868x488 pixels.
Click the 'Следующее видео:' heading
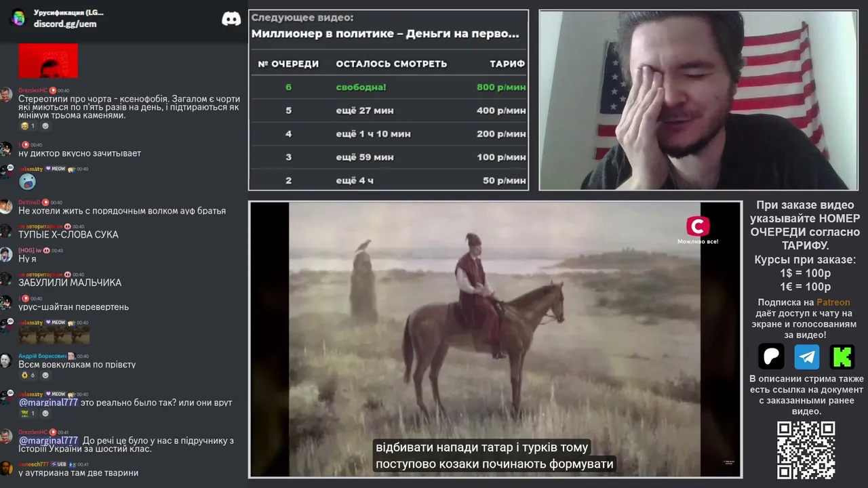coord(302,18)
